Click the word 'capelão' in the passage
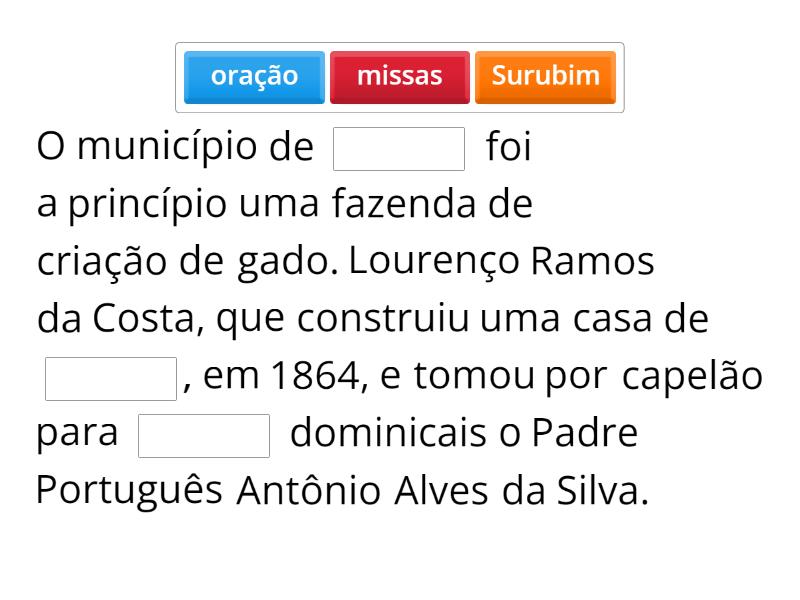Image resolution: width=800 pixels, height=600 pixels. pos(692,377)
